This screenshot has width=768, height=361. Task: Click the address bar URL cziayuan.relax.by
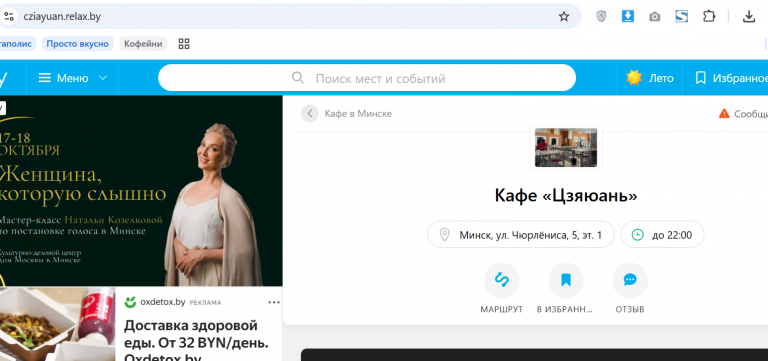click(x=62, y=16)
